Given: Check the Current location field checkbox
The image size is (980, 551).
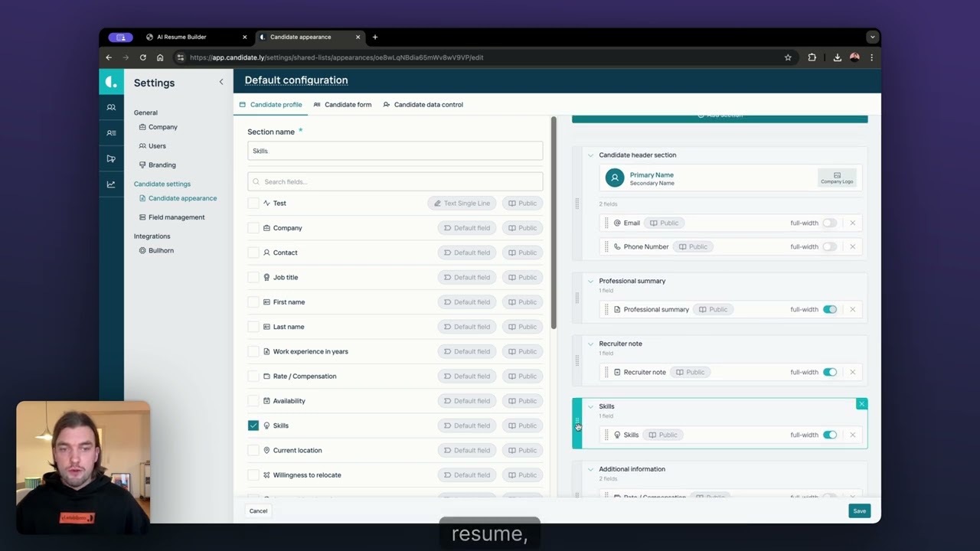Looking at the screenshot, I should coord(253,450).
